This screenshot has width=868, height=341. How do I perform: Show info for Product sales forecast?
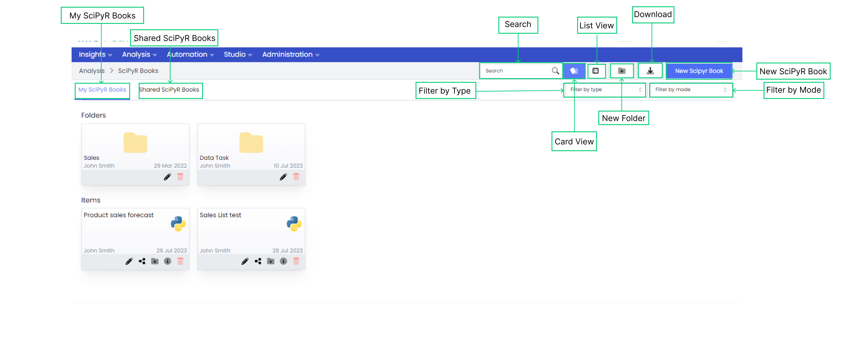pyautogui.click(x=167, y=261)
